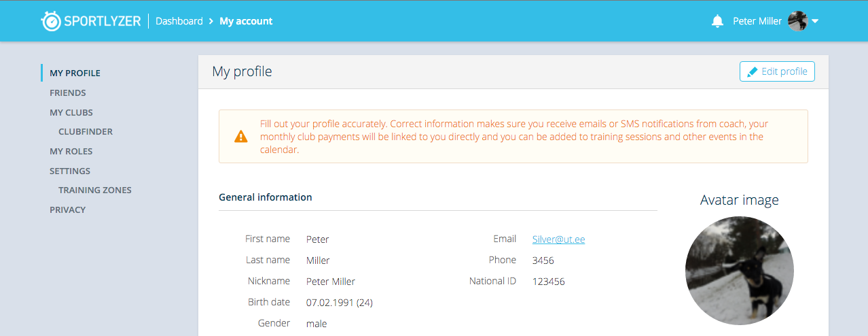This screenshot has width=868, height=336.
Task: Expand the user menu dropdown arrow
Action: click(815, 21)
